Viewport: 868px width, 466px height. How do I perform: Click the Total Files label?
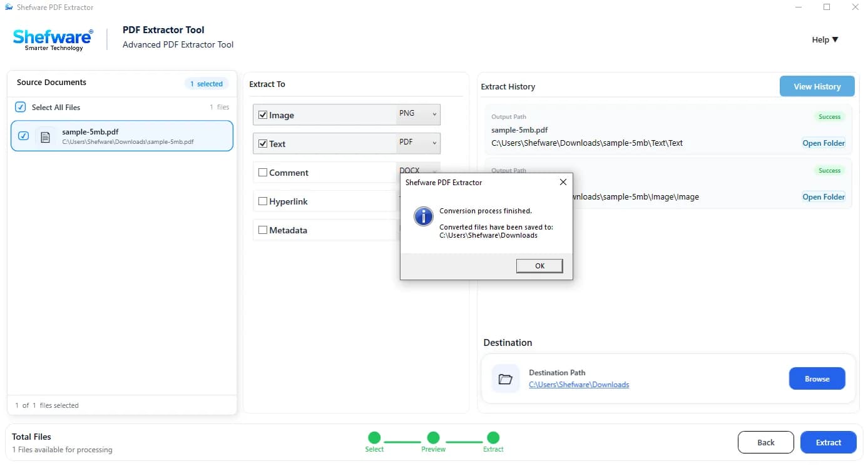click(x=31, y=437)
